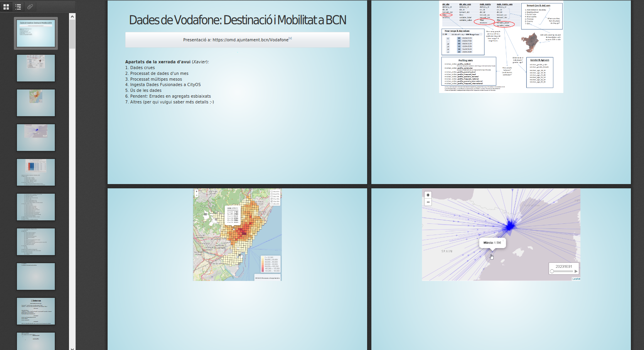Open the page 7 thumbnail in sidebar

point(36,242)
